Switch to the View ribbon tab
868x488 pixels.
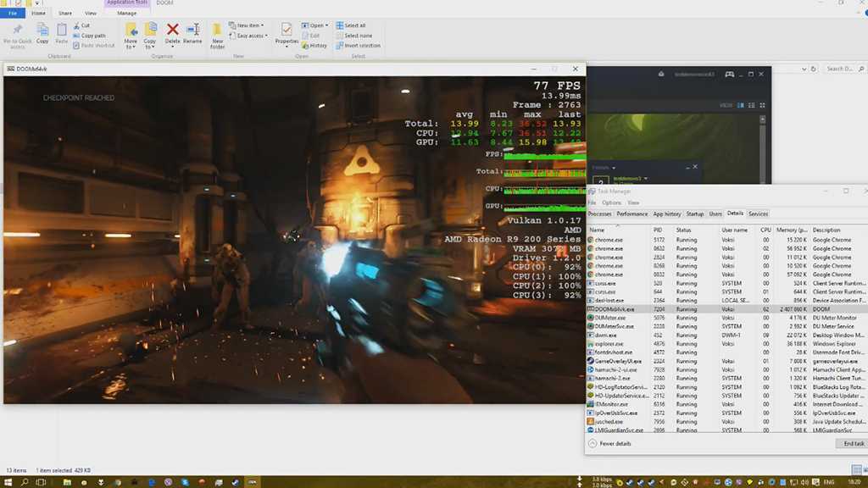click(90, 14)
